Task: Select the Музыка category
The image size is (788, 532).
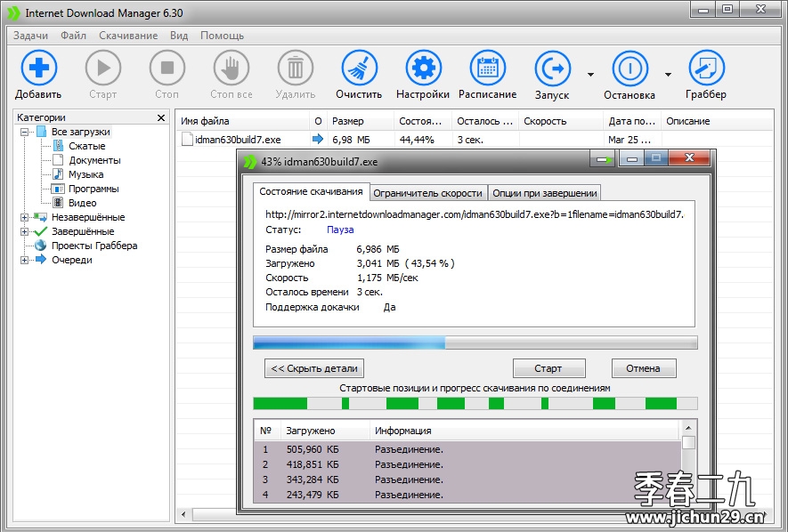Action: (x=86, y=174)
